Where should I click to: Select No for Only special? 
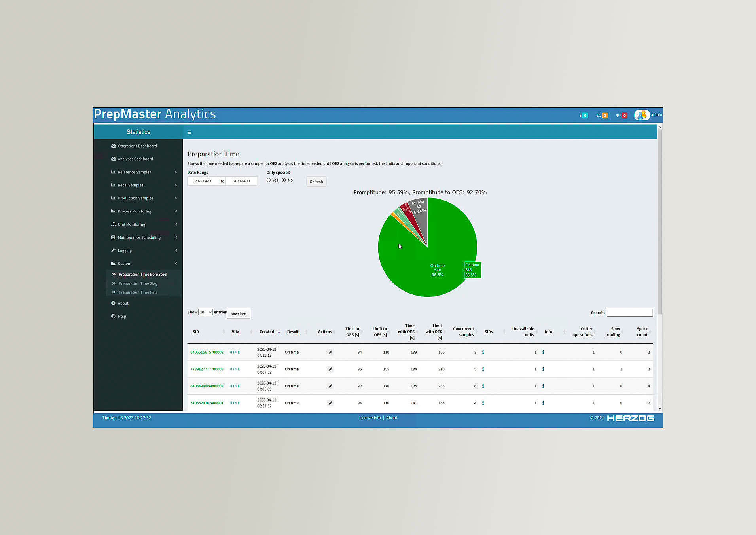[284, 180]
